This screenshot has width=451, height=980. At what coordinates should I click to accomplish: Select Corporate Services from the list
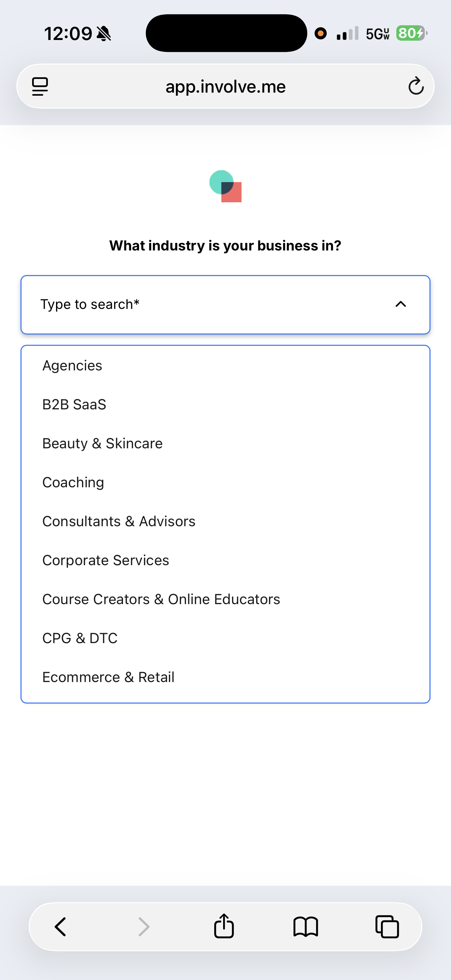225,560
